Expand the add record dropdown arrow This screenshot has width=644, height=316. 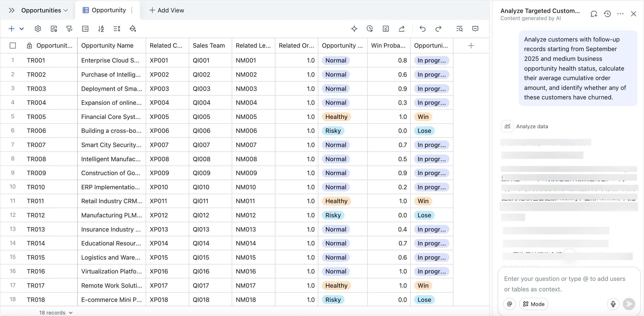(x=22, y=29)
